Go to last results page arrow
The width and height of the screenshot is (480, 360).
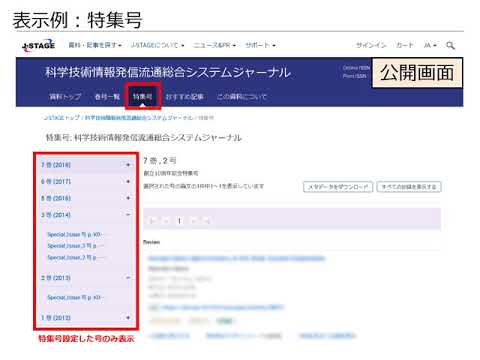pos(207,220)
